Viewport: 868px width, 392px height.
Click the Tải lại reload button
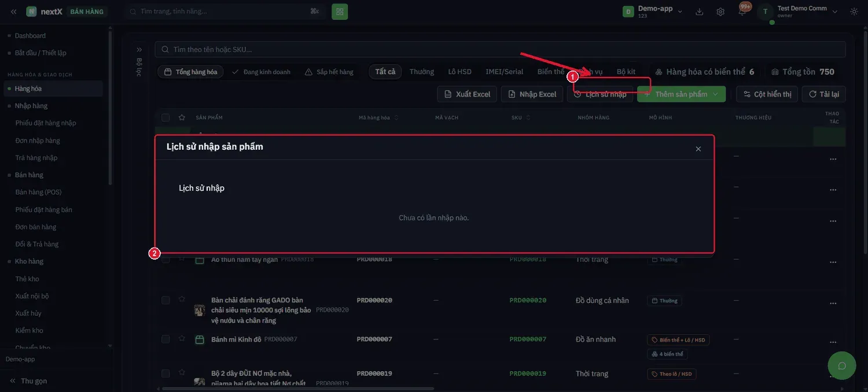[824, 94]
